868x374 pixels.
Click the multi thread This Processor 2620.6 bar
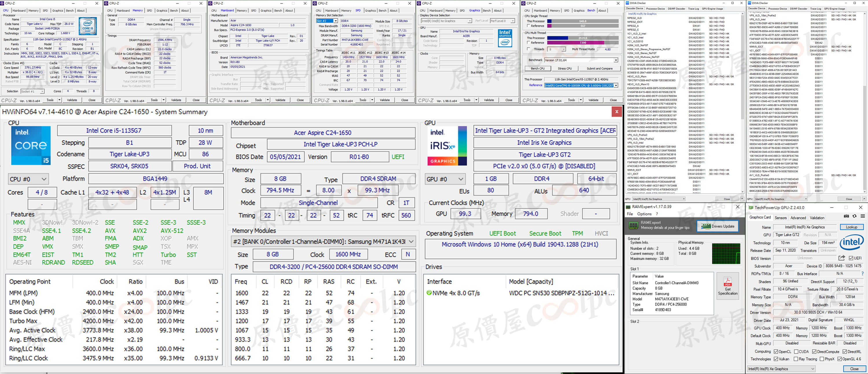click(x=583, y=38)
